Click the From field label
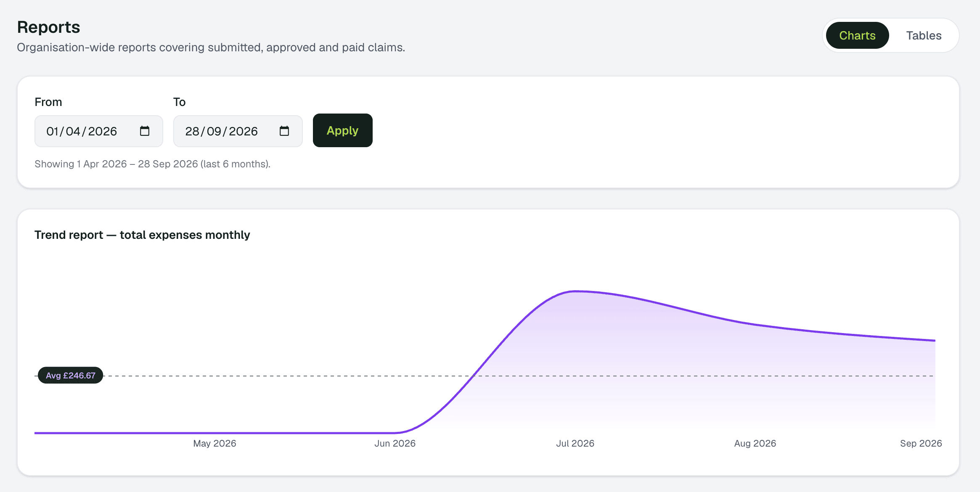 pos(48,102)
